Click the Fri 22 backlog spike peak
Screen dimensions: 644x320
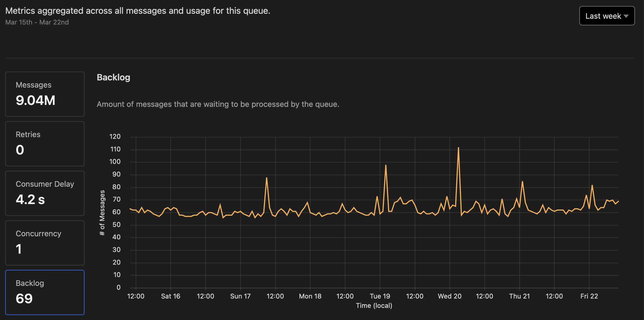point(592,185)
